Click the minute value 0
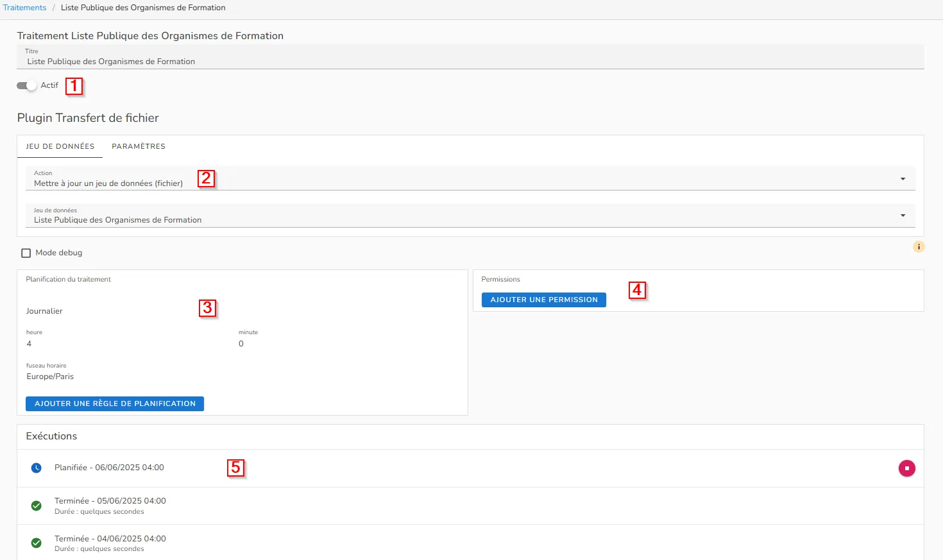 point(241,344)
